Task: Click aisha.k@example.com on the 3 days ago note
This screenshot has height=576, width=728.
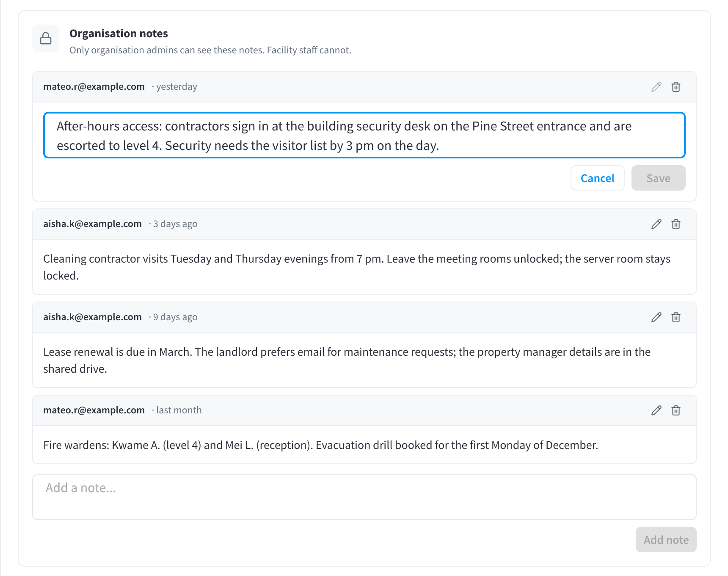Action: pyautogui.click(x=92, y=224)
